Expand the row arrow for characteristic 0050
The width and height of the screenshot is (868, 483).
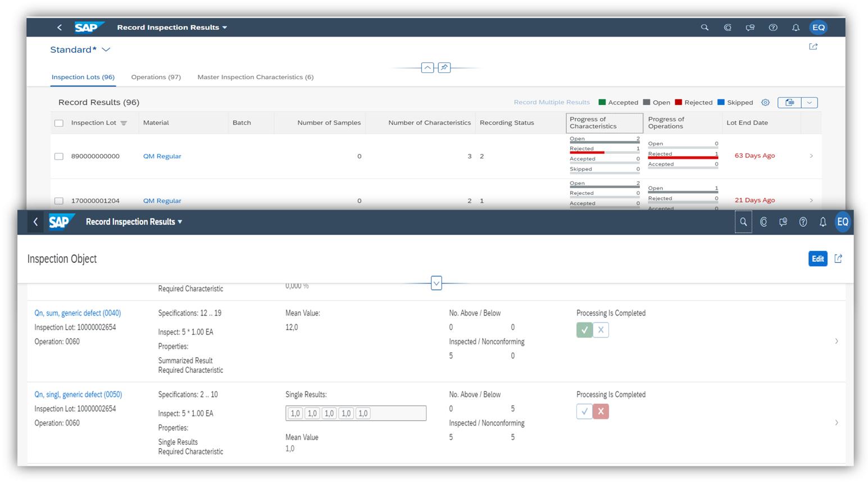pos(837,422)
